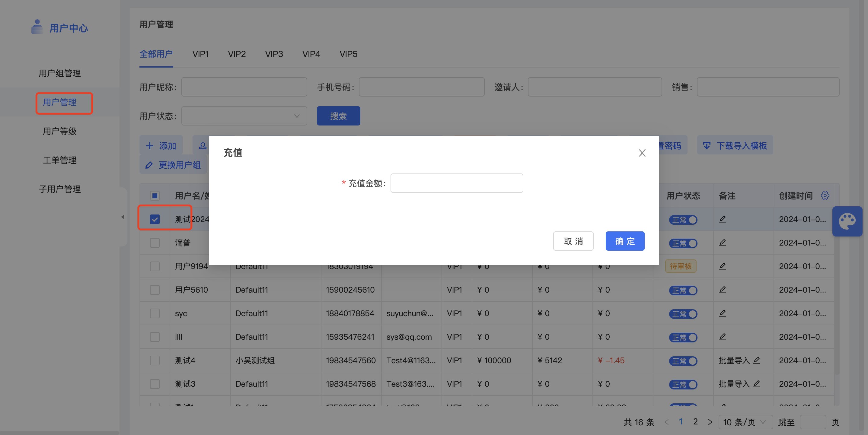868x435 pixels.
Task: Open 用户管理 in sidebar
Action: click(x=60, y=102)
